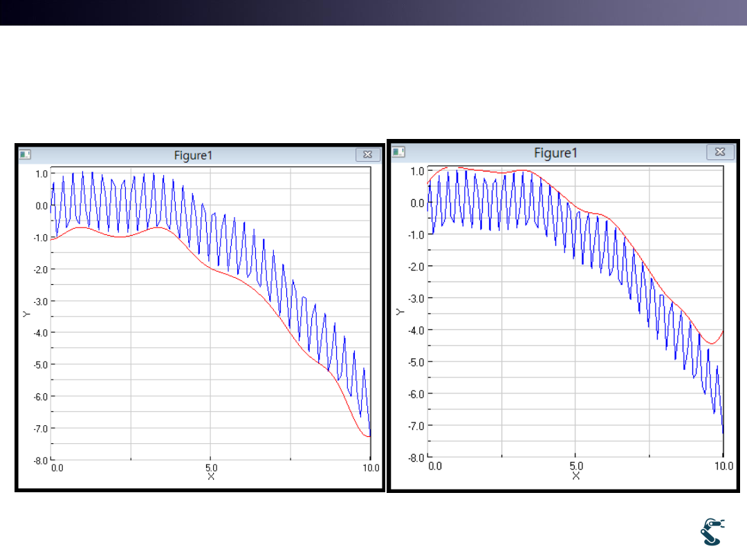The height and width of the screenshot is (560, 747).
Task: Select the Y axis label in left plot
Action: tap(26, 314)
